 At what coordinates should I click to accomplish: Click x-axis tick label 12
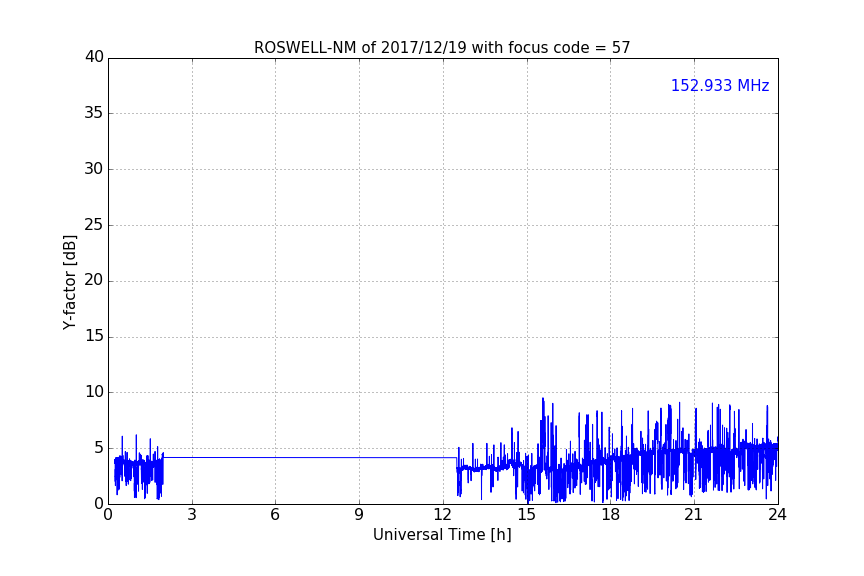(x=442, y=515)
